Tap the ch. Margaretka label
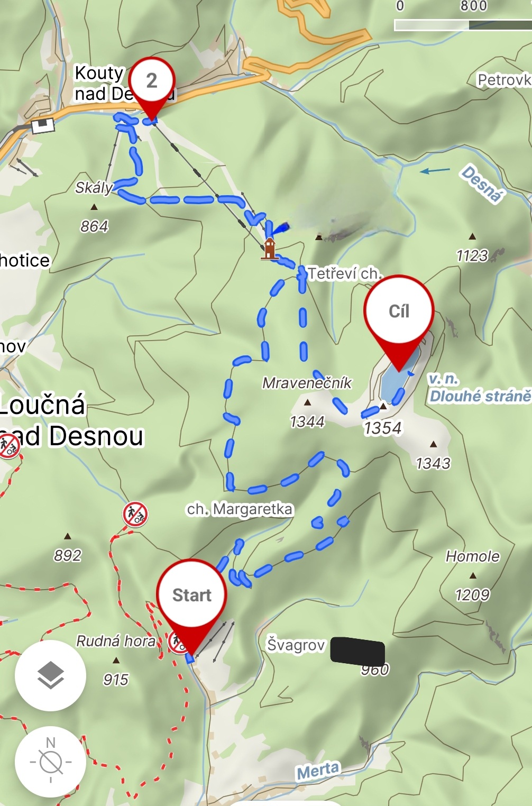Viewport: 532px width, 806px height. [x=240, y=509]
